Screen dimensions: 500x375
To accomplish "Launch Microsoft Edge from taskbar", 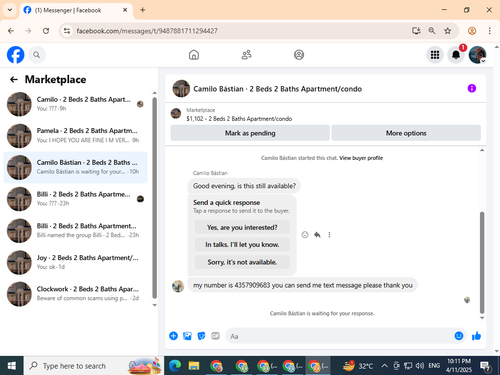I will coord(175,366).
